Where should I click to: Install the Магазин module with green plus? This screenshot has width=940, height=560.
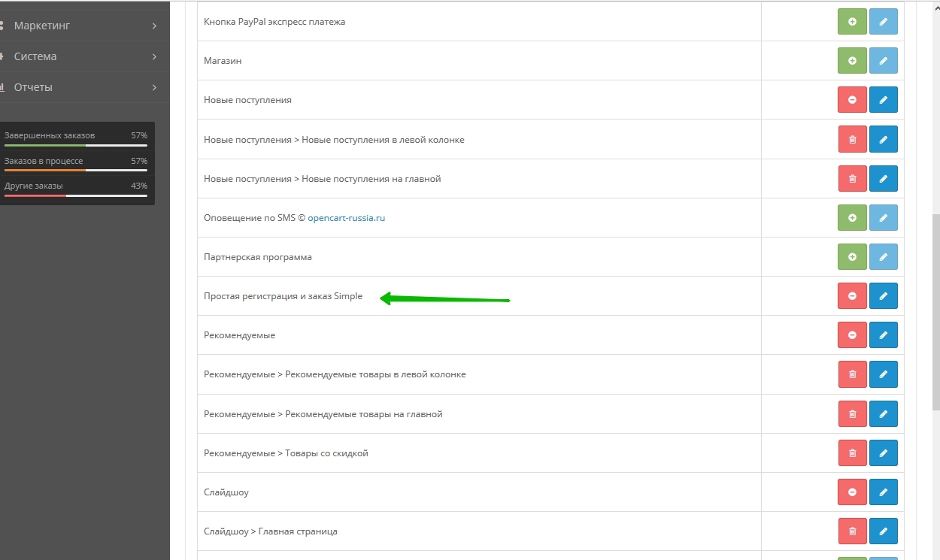(852, 61)
